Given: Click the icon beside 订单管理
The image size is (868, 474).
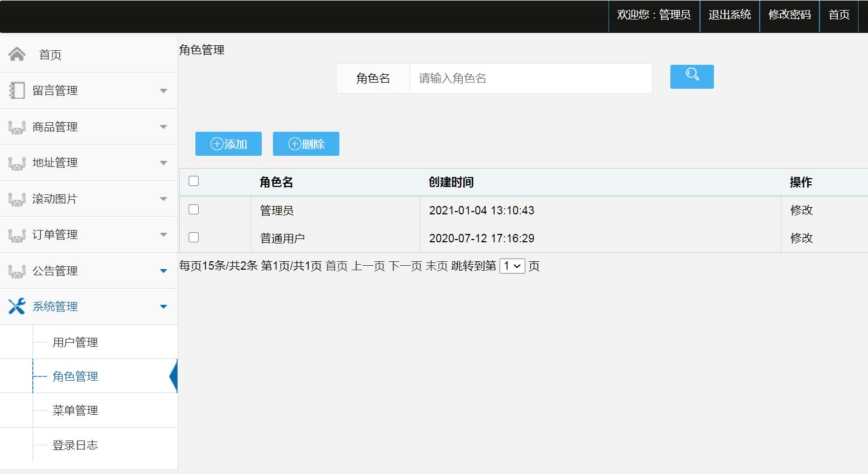Looking at the screenshot, I should [x=17, y=235].
